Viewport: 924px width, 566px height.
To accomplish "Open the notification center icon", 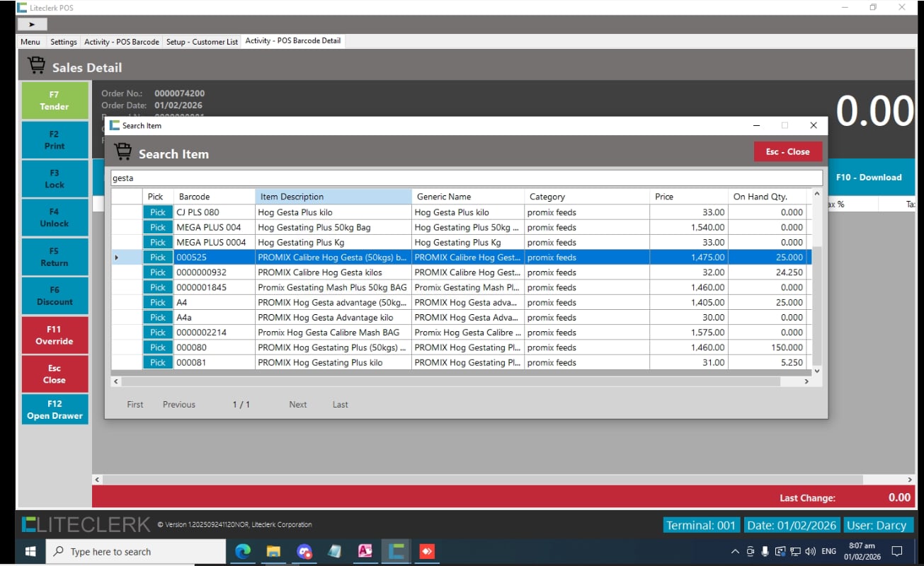I will [x=896, y=552].
